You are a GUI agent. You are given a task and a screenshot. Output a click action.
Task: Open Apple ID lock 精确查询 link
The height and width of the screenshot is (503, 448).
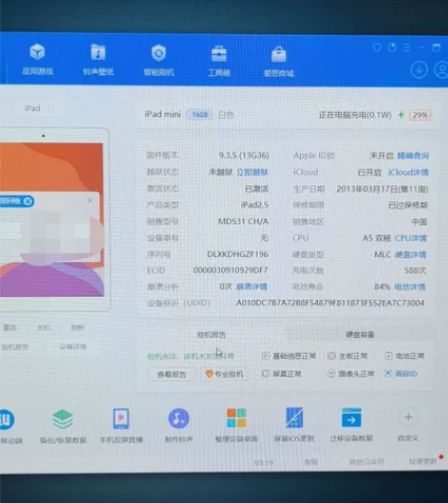point(413,156)
